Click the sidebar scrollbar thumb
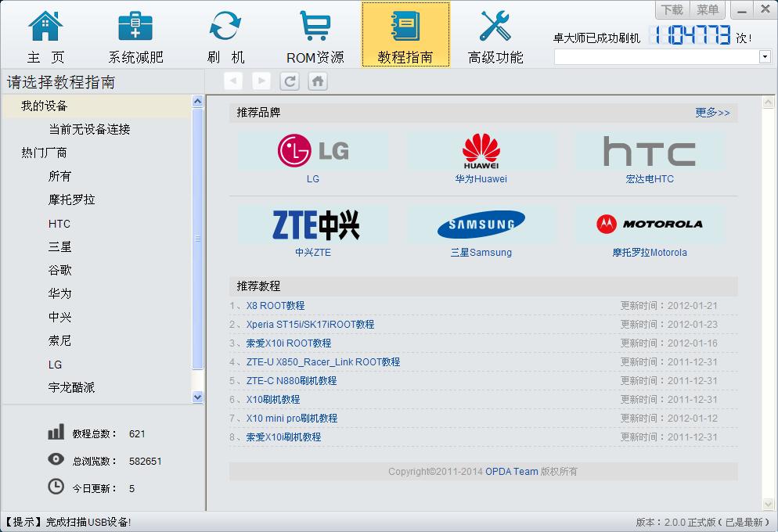 (197, 239)
